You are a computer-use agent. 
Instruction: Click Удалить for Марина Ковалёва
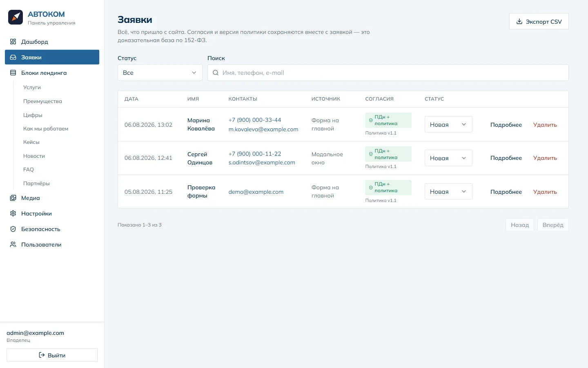pos(545,125)
